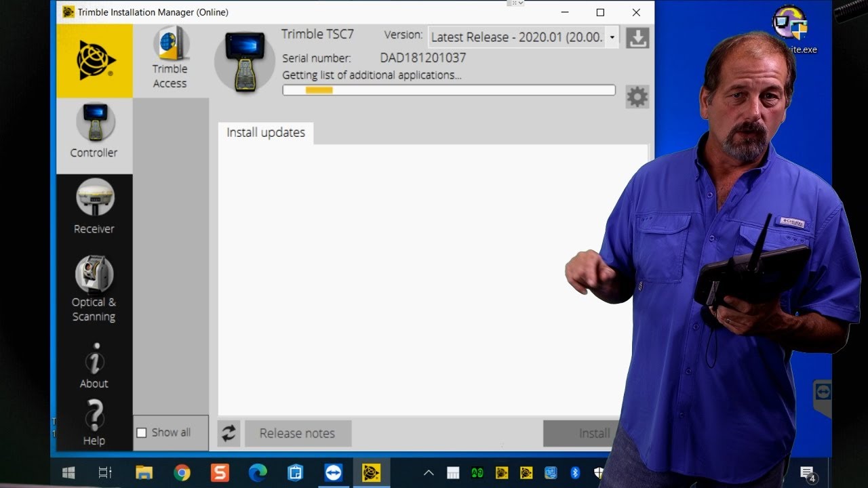Click the Trimble Installation Manager taskbar icon

[x=372, y=473]
